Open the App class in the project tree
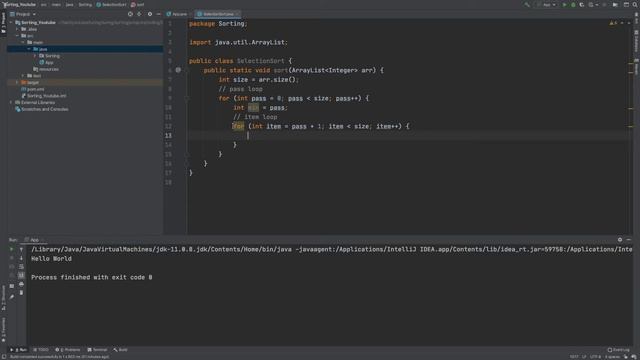The width and height of the screenshot is (640, 360). click(47, 62)
